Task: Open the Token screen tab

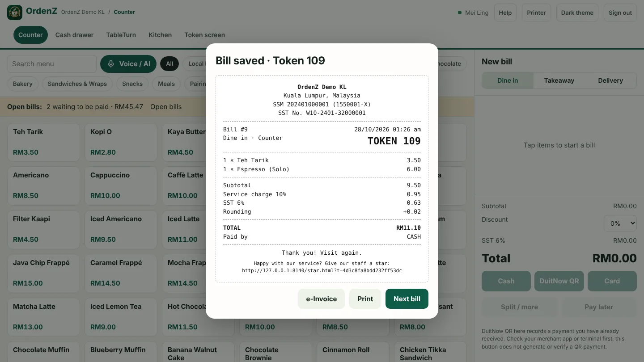Action: [204, 35]
